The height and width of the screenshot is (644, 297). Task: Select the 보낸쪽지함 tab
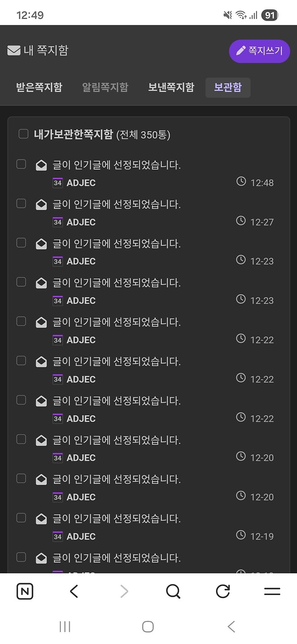171,87
